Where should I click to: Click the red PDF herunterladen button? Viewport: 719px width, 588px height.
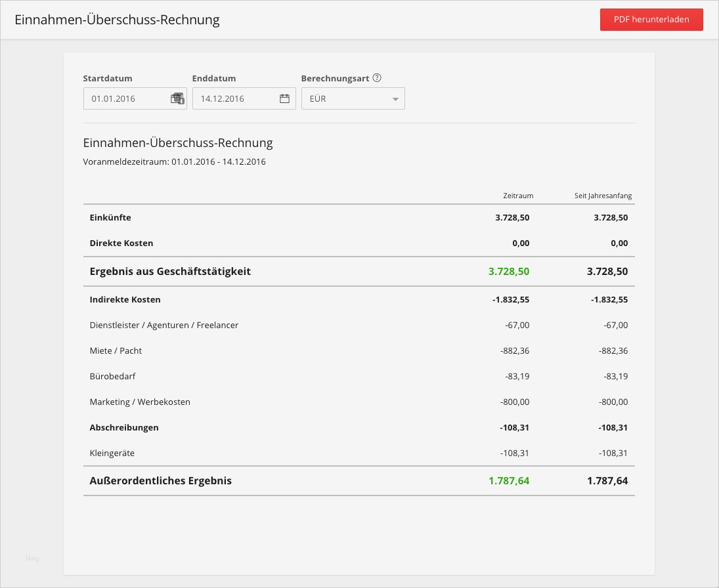(651, 20)
